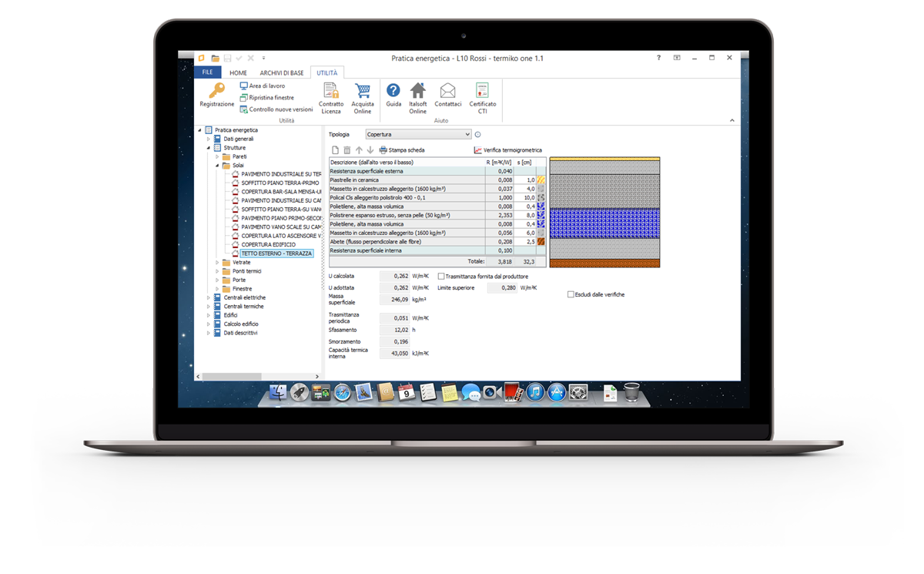Select COPERTURA EDIFICIO in the tree
The image size is (924, 574).
point(268,245)
